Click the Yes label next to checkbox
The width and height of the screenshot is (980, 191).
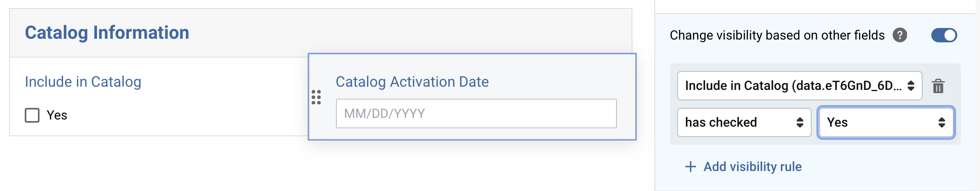57,115
